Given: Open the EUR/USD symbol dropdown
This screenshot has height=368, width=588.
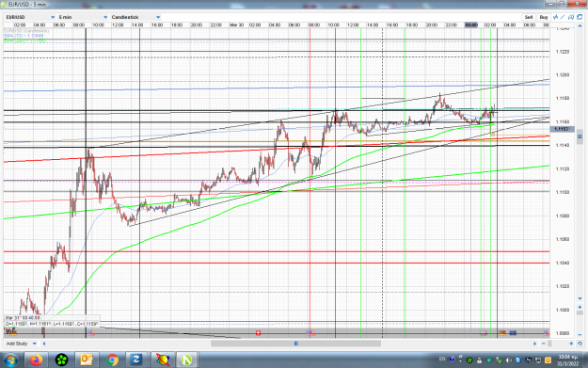Looking at the screenshot, I should (30, 17).
